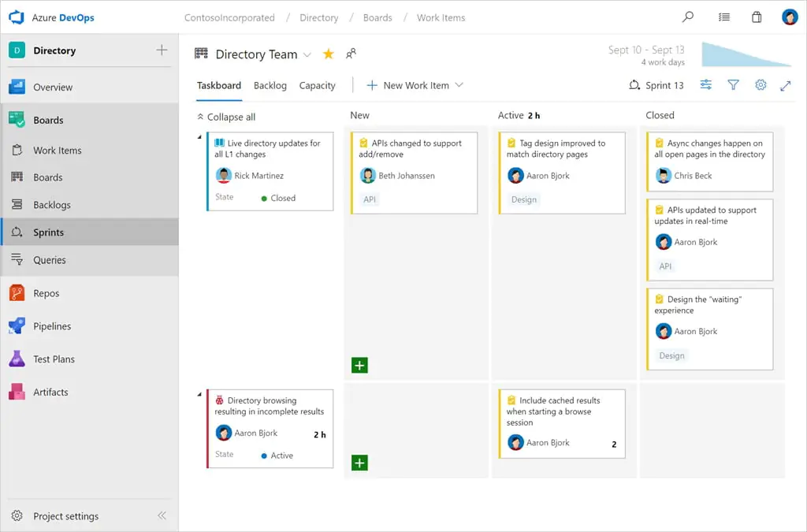
Task: Add a new item with the green plus button
Action: 360,365
